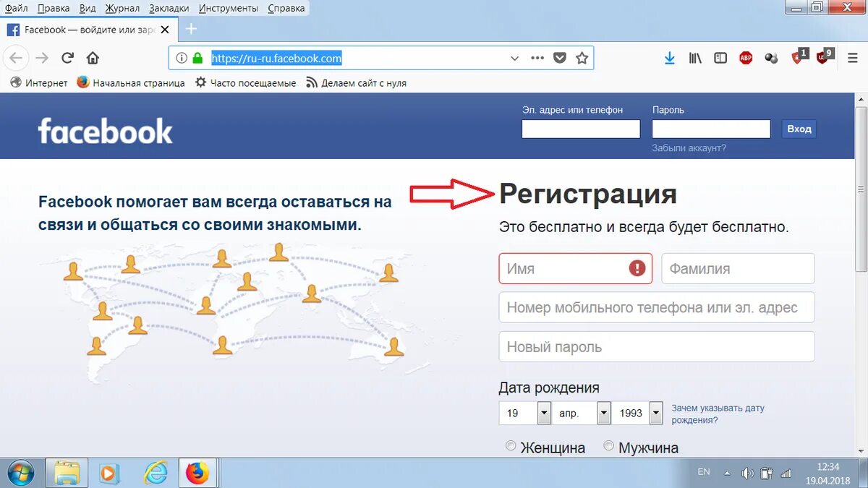Viewport: 868px width, 488px height.
Task: Open the Library icon in toolbar
Action: pyautogui.click(x=695, y=58)
